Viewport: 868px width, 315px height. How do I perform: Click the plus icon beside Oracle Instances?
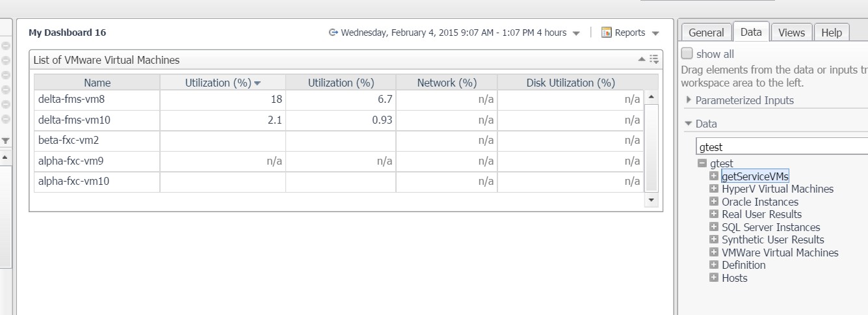coord(714,202)
